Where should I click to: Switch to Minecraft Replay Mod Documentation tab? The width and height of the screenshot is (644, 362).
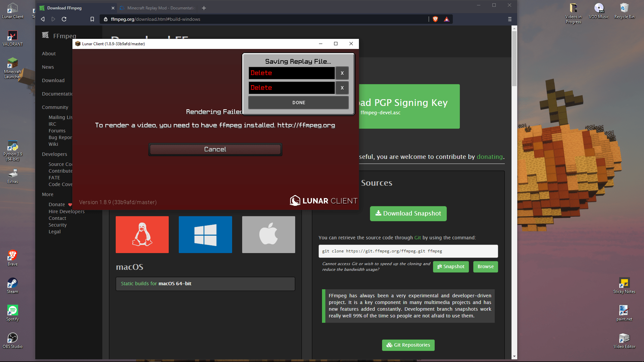[x=158, y=8]
